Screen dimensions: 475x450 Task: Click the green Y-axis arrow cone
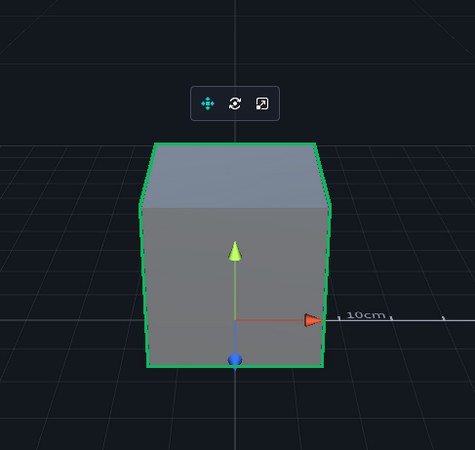235,251
